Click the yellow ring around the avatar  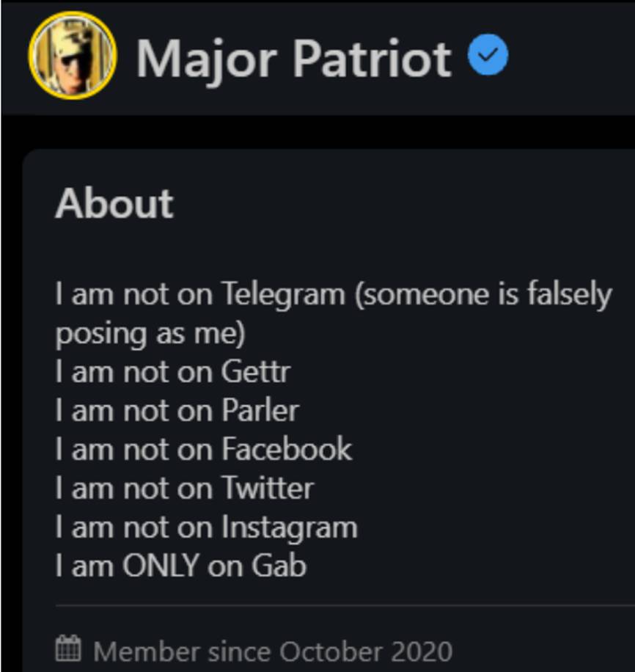pyautogui.click(x=31, y=56)
